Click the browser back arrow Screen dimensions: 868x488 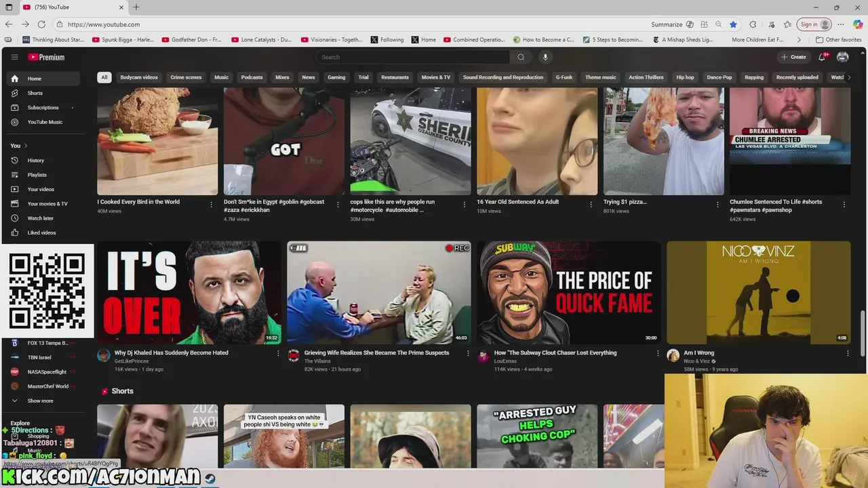[x=9, y=24]
